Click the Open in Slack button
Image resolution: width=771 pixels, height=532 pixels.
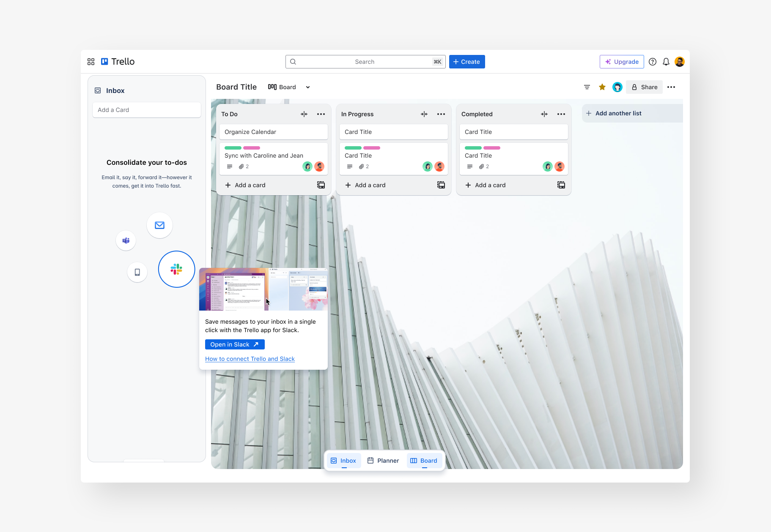[x=235, y=344]
